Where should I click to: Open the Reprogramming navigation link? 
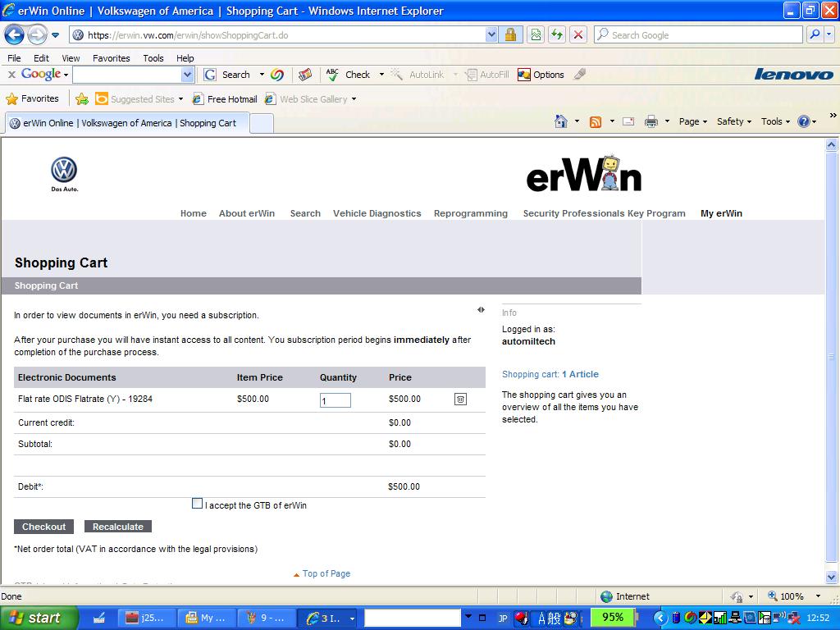471,213
